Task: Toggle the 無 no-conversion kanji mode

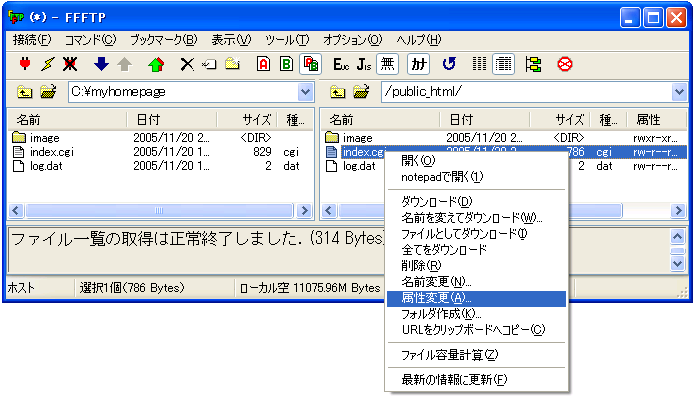Action: pos(386,64)
